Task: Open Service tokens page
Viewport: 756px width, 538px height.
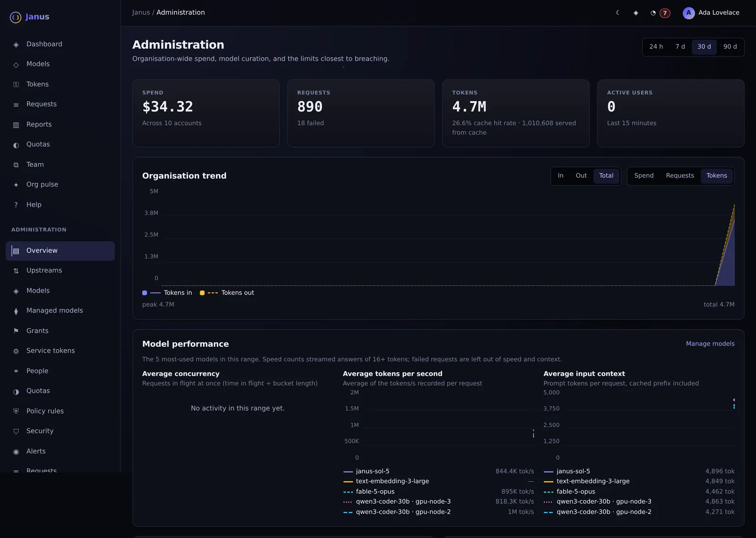Action: click(60, 351)
